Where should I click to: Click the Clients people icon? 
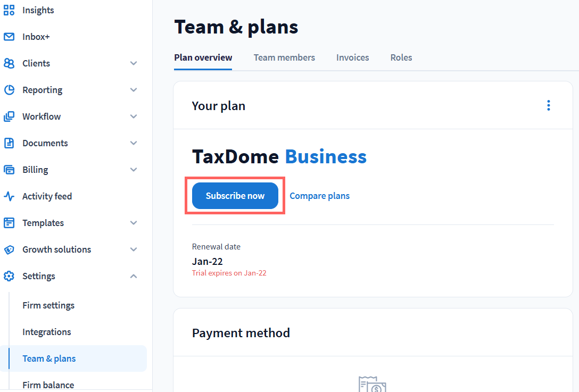pyautogui.click(x=9, y=63)
